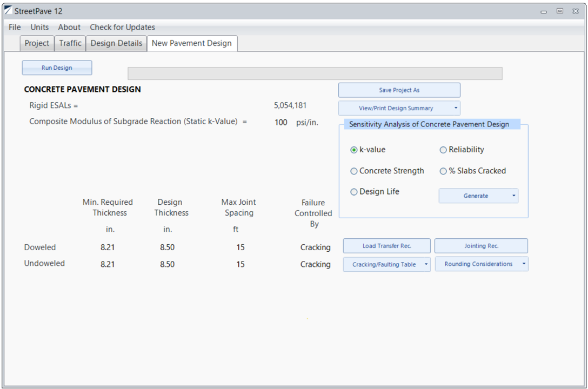The width and height of the screenshot is (588, 389).
Task: Open the Generate dropdown button
Action: click(513, 196)
